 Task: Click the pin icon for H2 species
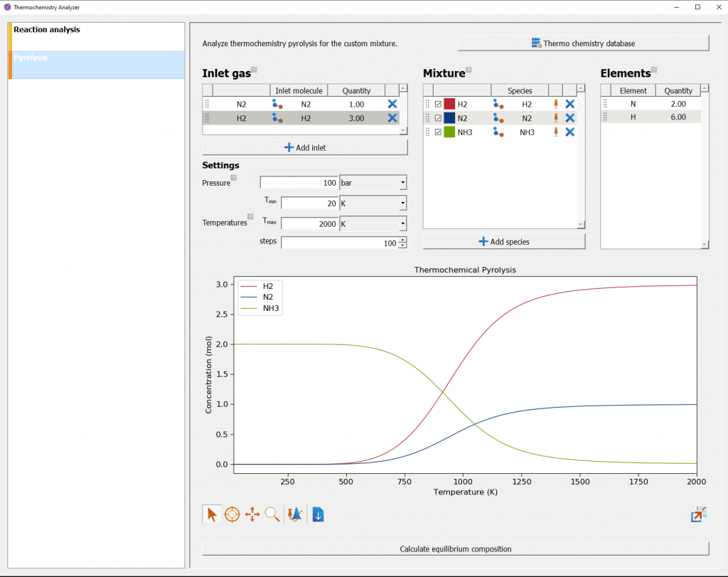(x=556, y=104)
